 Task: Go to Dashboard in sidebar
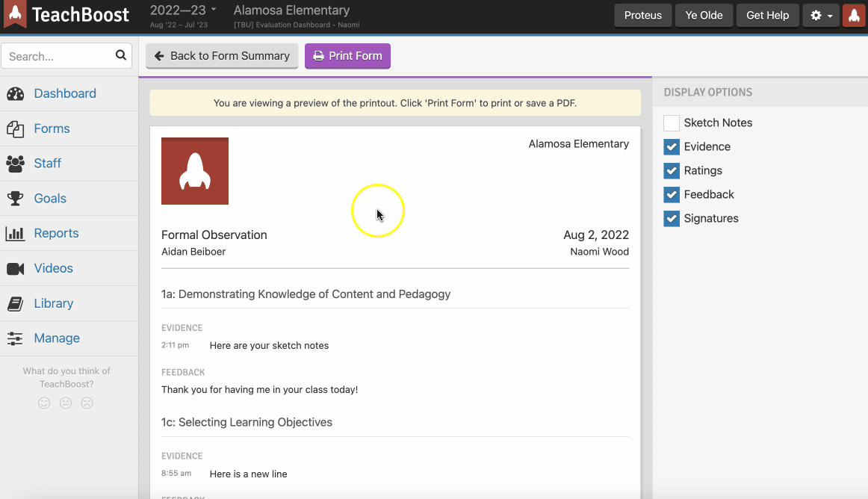pos(65,93)
